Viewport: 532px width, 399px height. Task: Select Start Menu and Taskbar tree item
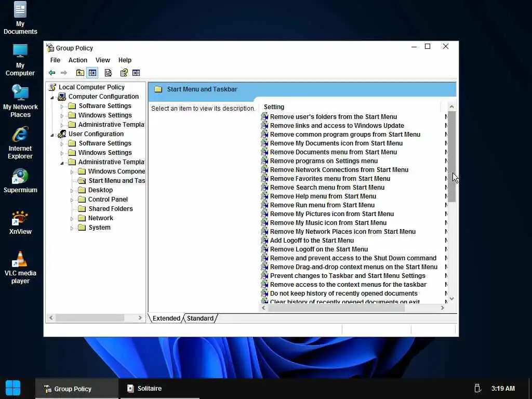117,180
